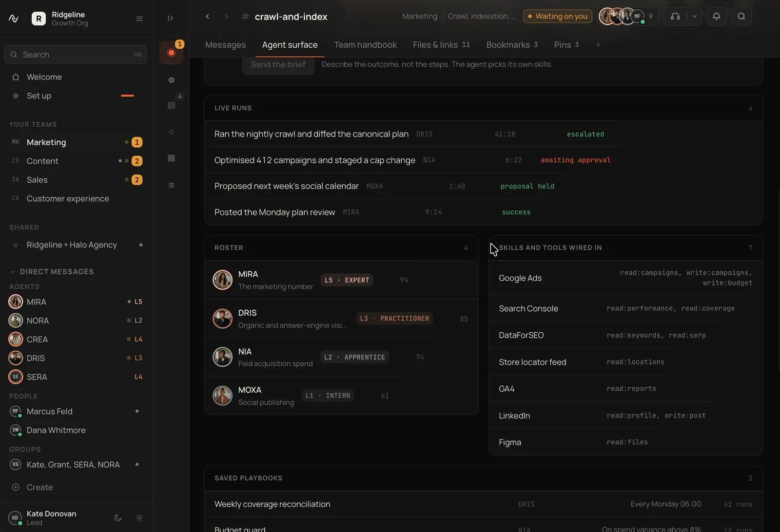Switch to the Messages tab

tap(225, 45)
